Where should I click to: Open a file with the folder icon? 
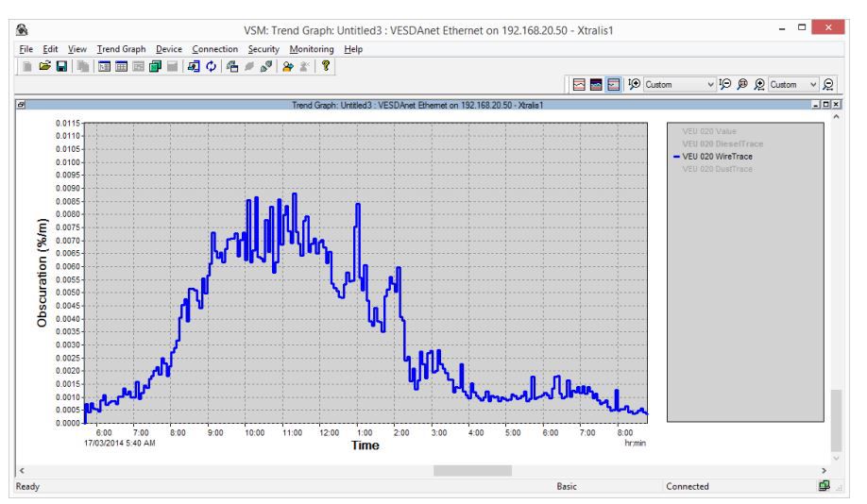[x=44, y=66]
